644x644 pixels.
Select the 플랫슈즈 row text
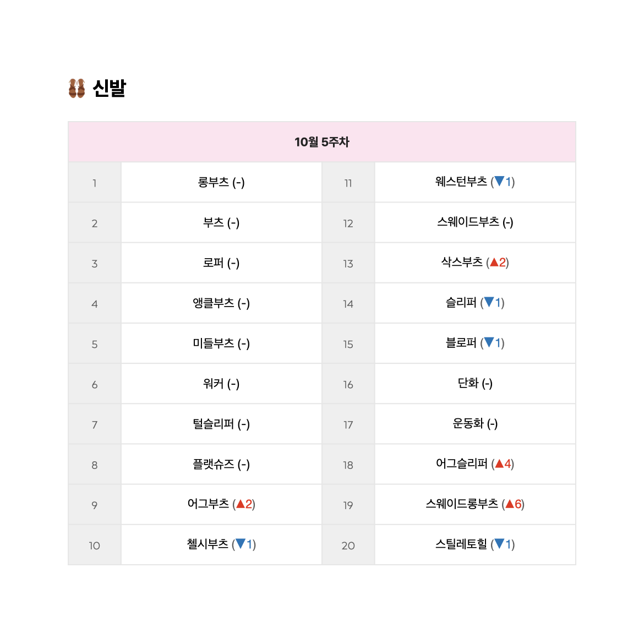[221, 464]
